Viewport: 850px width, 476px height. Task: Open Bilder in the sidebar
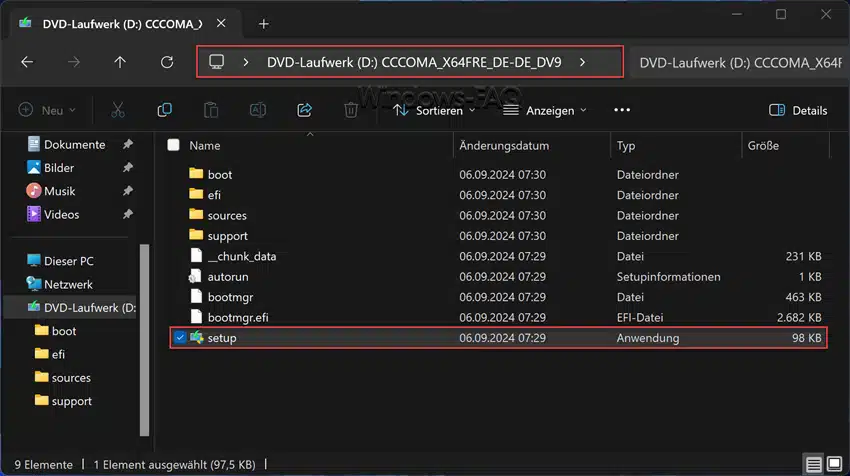coord(59,168)
